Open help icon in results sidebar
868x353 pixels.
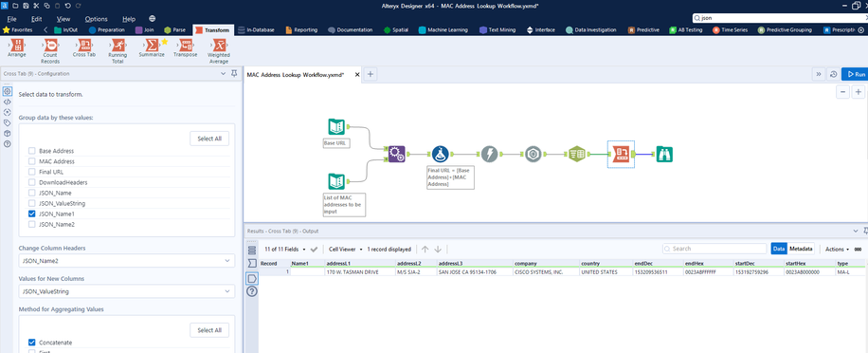[252, 291]
